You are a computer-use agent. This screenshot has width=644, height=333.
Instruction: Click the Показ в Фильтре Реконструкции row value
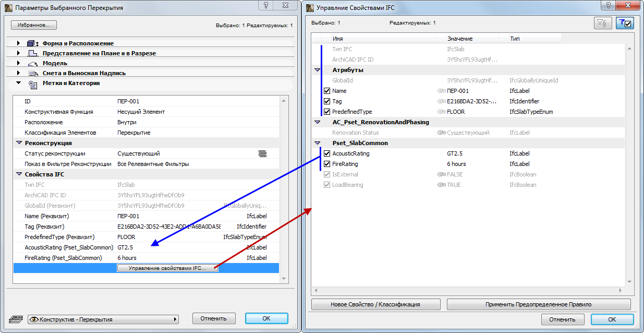(153, 164)
